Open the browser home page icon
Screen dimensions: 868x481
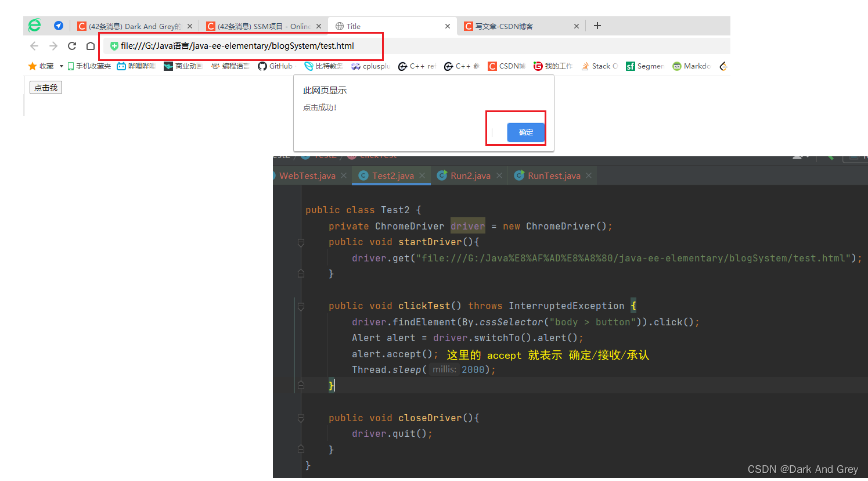click(91, 46)
